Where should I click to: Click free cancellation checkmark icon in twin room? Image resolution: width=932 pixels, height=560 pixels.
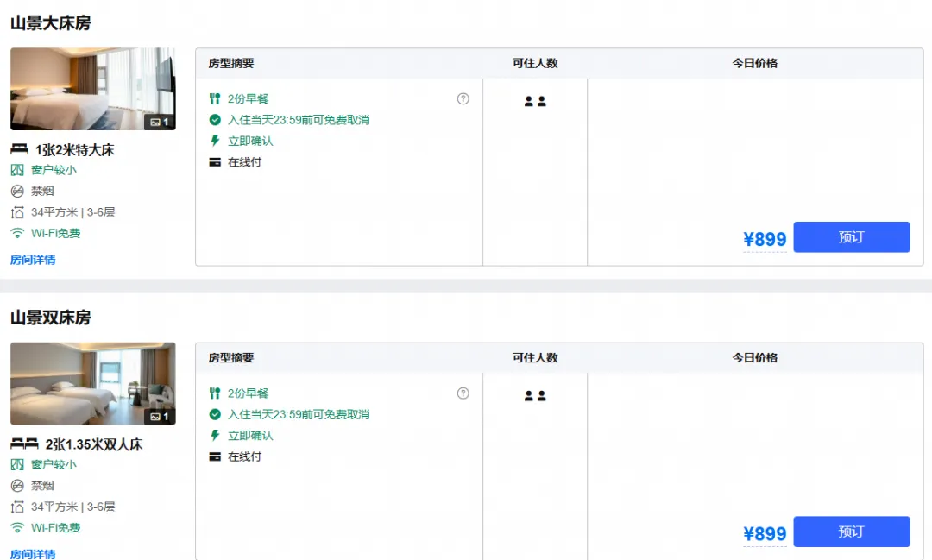[x=215, y=414]
